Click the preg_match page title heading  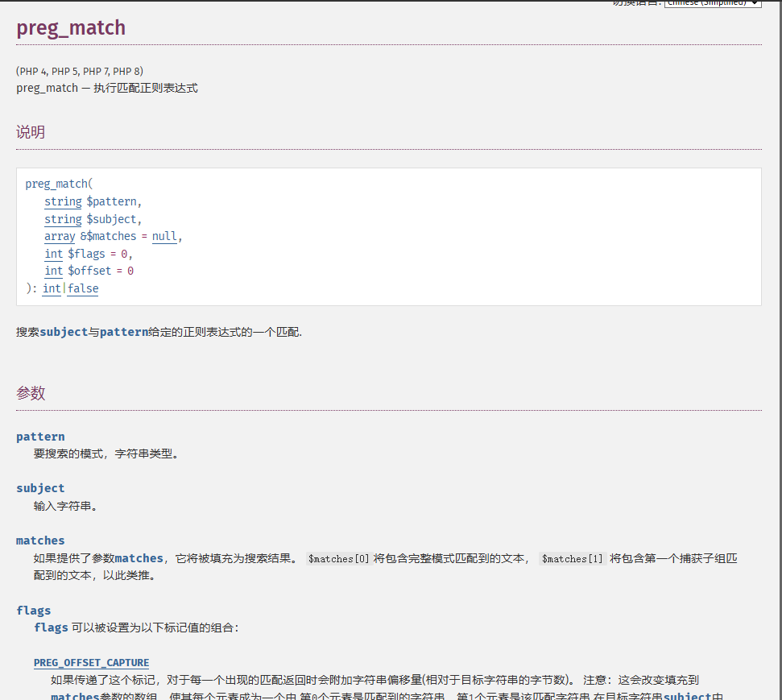coord(71,27)
